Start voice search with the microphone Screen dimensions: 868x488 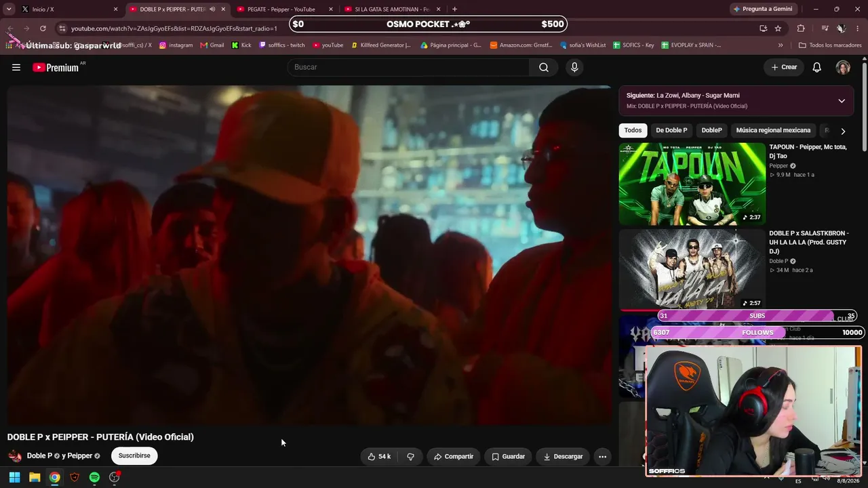(x=574, y=67)
